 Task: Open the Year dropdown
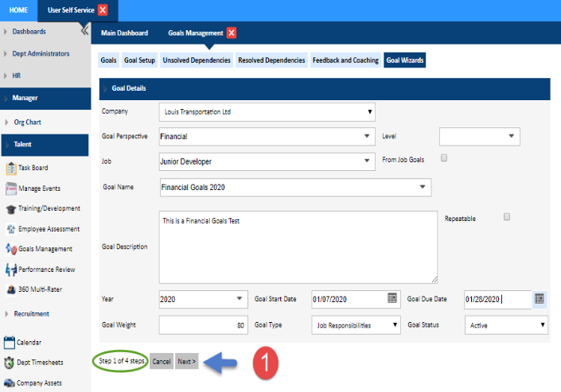pyautogui.click(x=203, y=299)
